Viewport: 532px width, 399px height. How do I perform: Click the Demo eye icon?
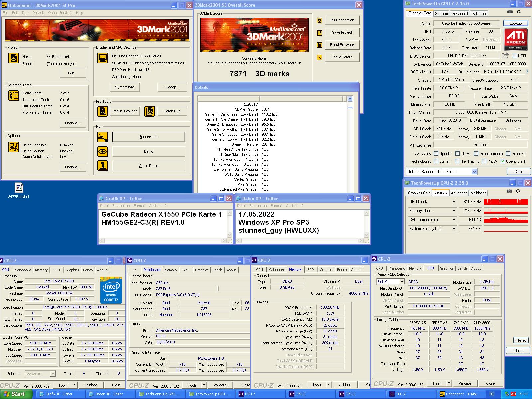(103, 151)
